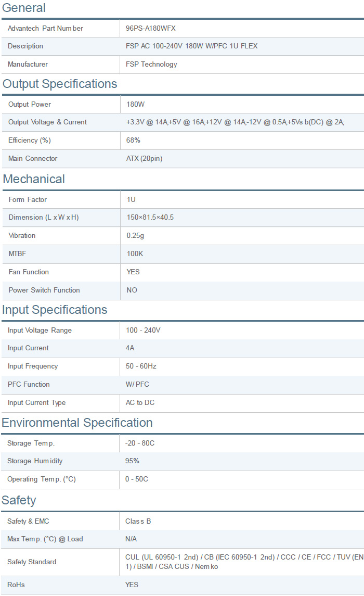Click the ATX (20pin) connector value
364x596 pixels.
pos(144,159)
